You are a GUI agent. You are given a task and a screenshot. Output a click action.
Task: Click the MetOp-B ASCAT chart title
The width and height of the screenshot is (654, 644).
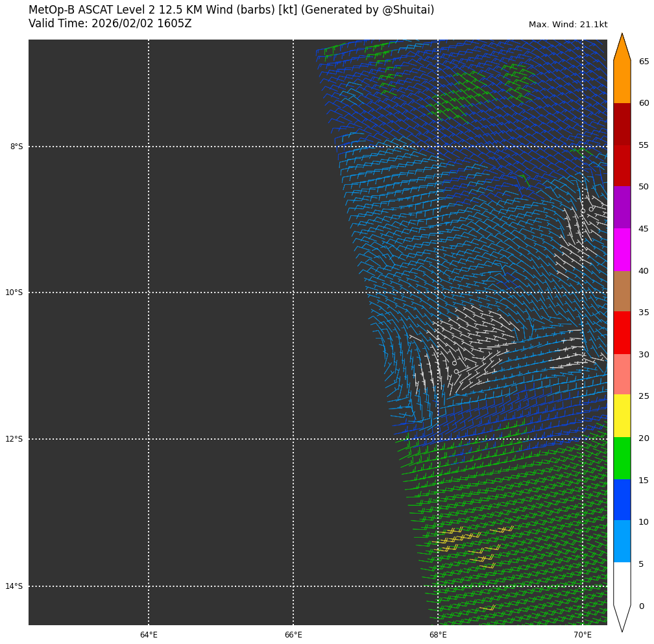point(231,10)
